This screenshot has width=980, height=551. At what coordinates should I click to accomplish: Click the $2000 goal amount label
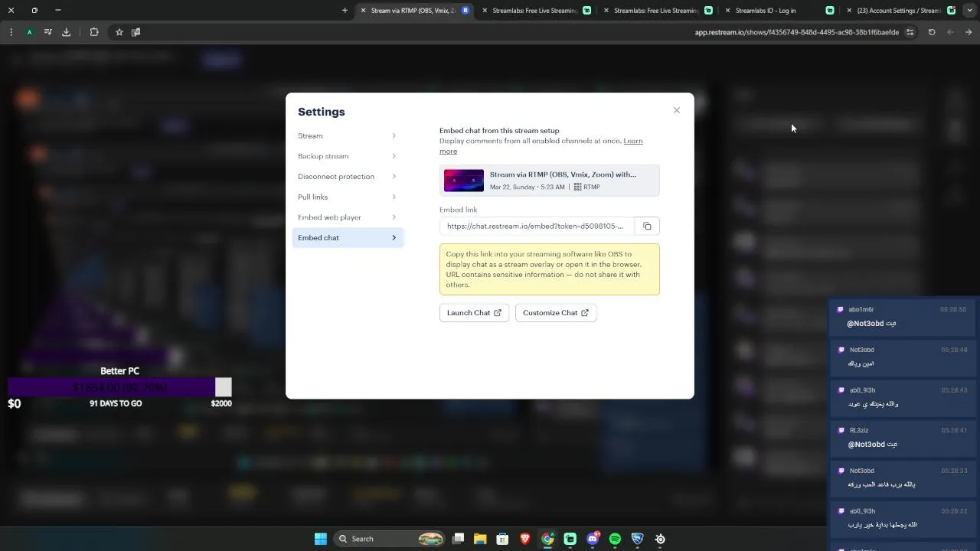(221, 403)
